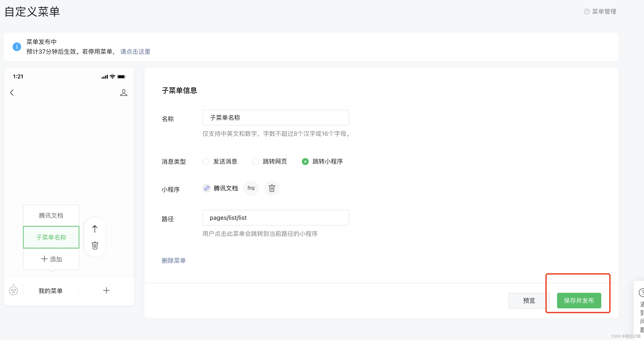Click the 请点击这里 link
The image size is (644, 340).
(x=135, y=52)
